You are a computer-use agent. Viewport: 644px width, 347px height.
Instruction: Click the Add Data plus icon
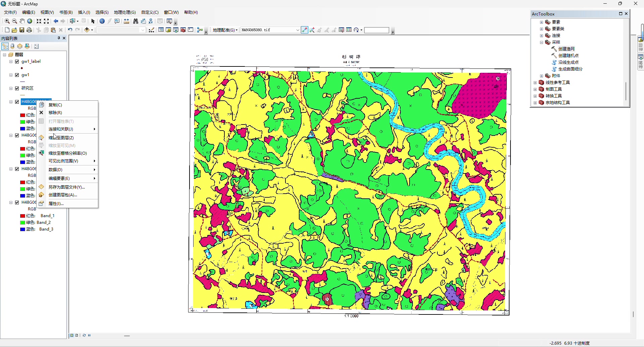[x=87, y=30]
